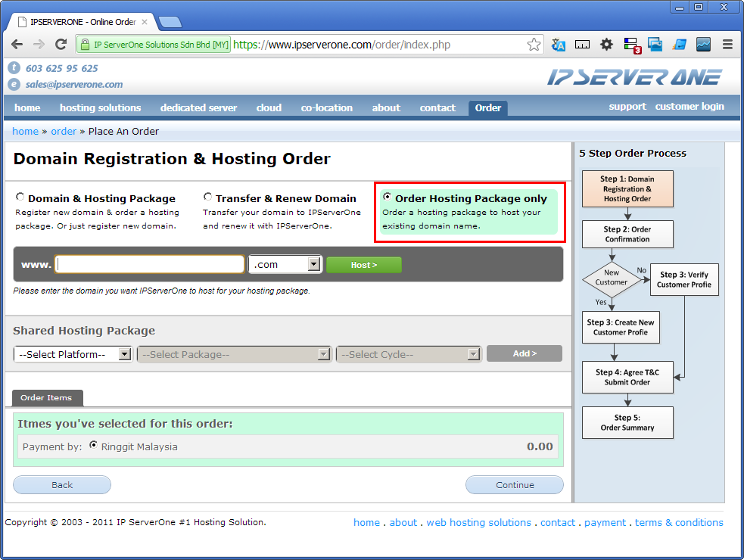Image resolution: width=744 pixels, height=560 pixels.
Task: Click footer web hosting solutions link
Action: click(479, 522)
